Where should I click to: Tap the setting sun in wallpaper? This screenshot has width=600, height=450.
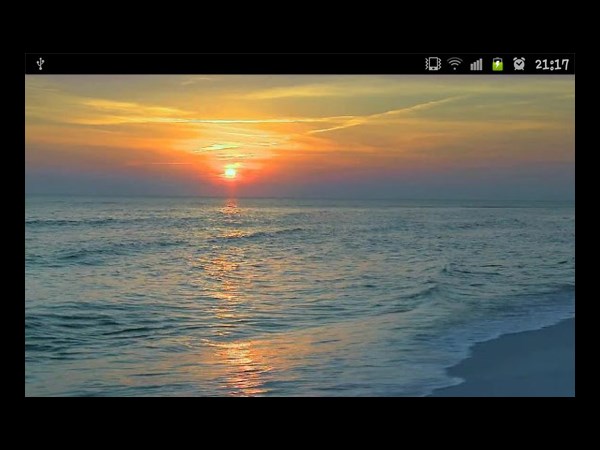(x=230, y=172)
